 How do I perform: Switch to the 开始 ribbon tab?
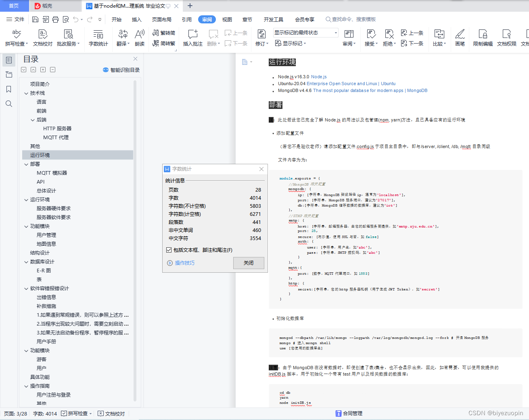tap(117, 19)
